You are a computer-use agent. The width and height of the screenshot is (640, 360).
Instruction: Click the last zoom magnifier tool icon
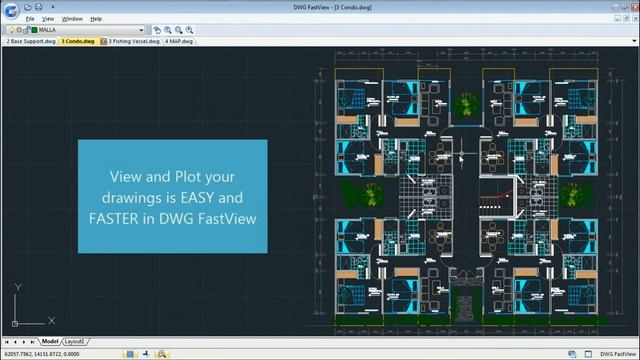tap(189, 30)
